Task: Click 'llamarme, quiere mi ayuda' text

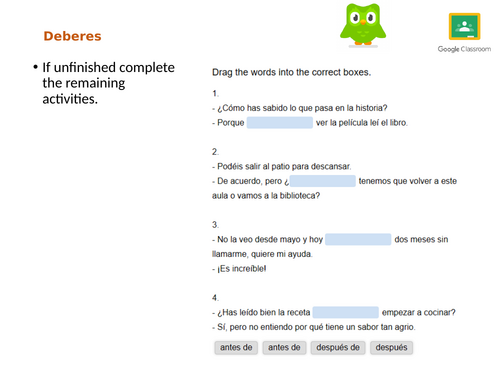Action: [x=262, y=254]
